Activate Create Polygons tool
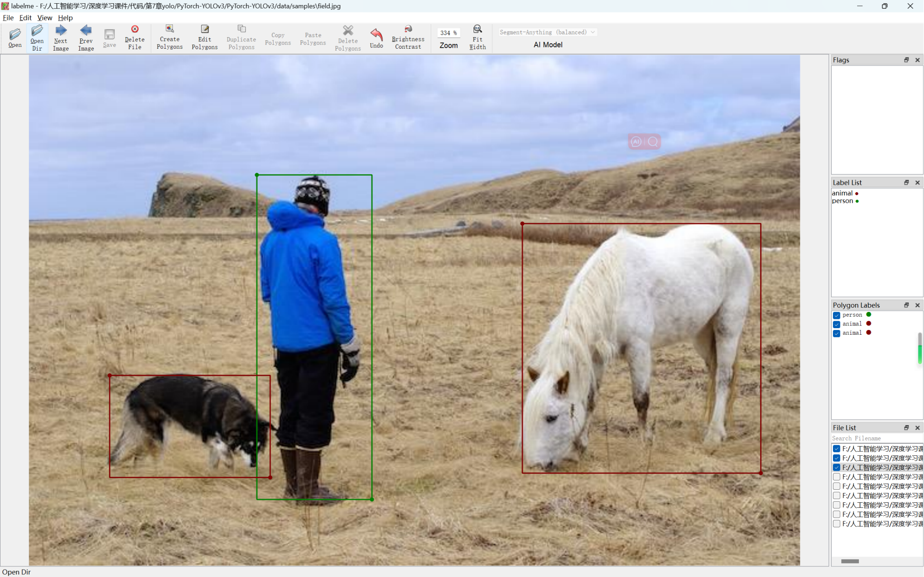 (170, 38)
